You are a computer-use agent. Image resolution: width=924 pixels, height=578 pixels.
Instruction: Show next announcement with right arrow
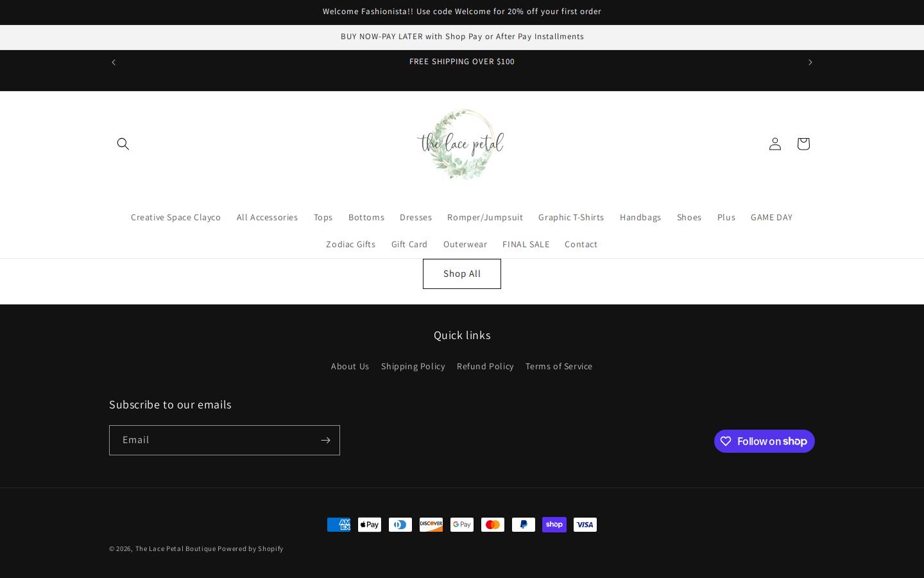click(x=810, y=62)
